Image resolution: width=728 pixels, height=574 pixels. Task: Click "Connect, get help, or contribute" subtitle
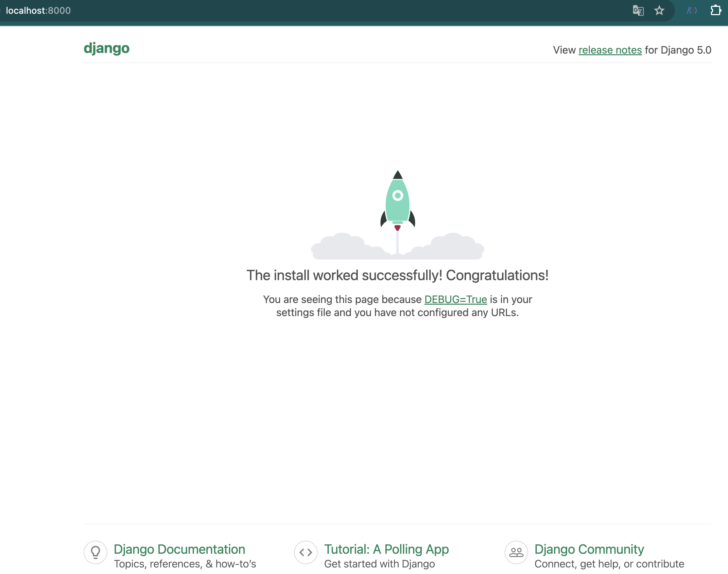click(x=609, y=564)
